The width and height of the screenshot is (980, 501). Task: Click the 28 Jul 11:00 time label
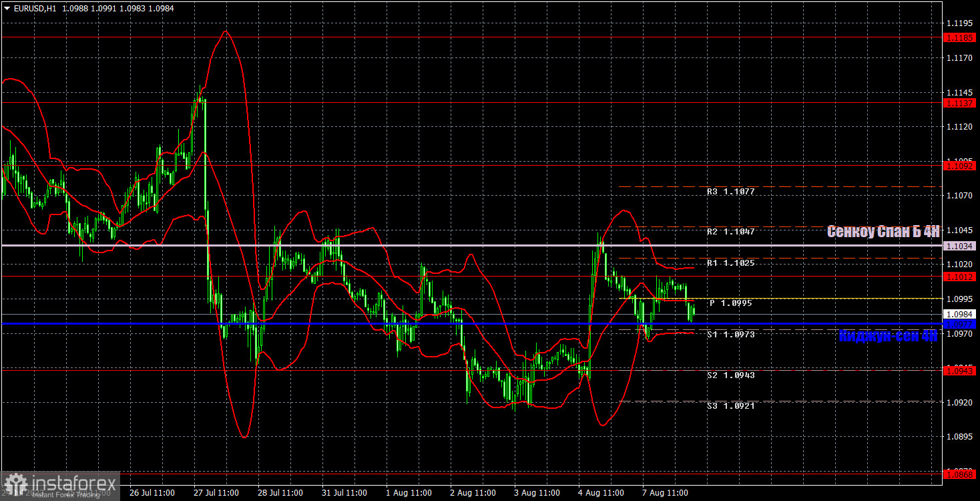pyautogui.click(x=280, y=493)
